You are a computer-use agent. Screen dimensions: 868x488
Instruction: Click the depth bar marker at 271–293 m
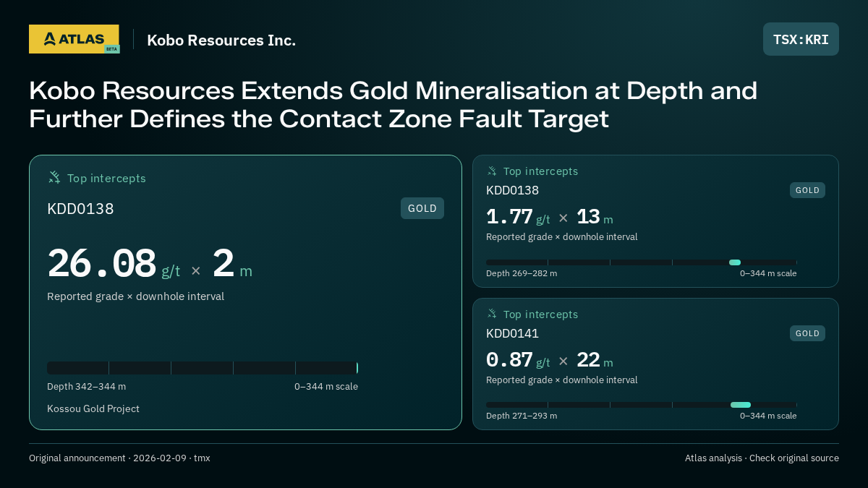coord(741,405)
